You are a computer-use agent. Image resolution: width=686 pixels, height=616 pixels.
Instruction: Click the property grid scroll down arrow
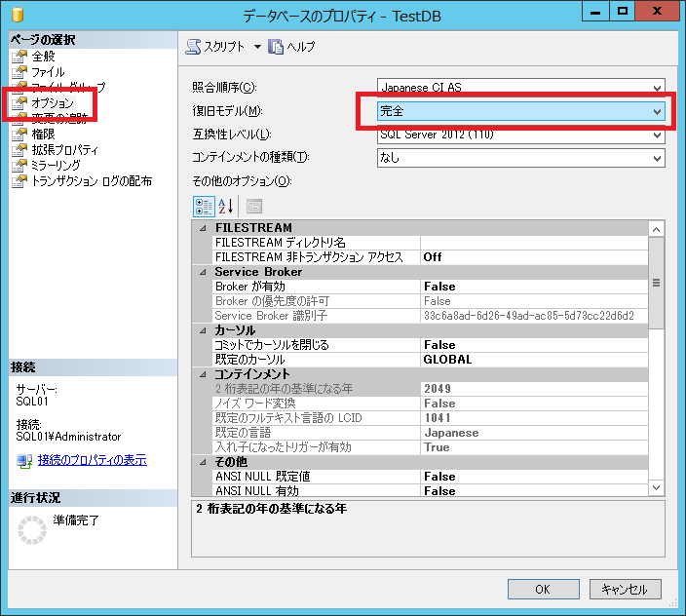[x=656, y=487]
